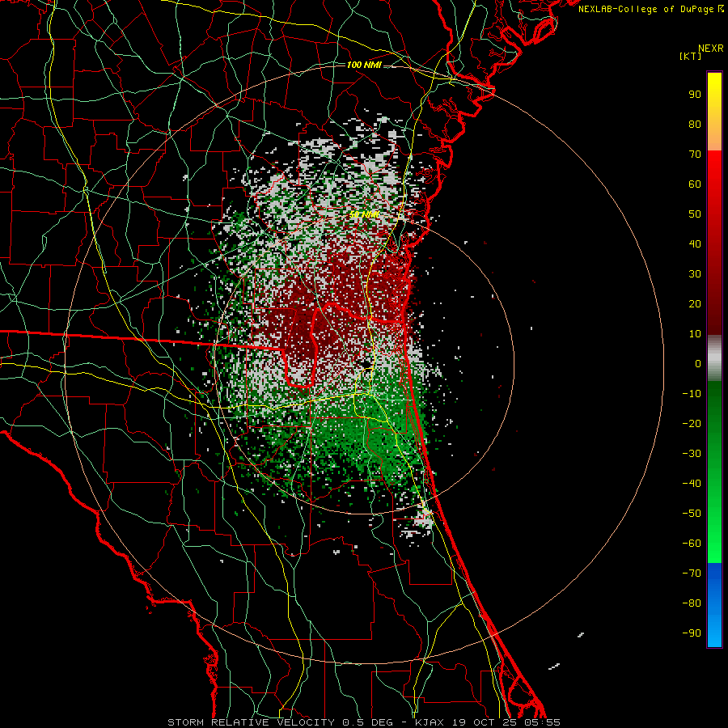Pick the gray zero-velocity band on color bar
Image resolution: width=728 pixels, height=728 pixels.
click(714, 358)
